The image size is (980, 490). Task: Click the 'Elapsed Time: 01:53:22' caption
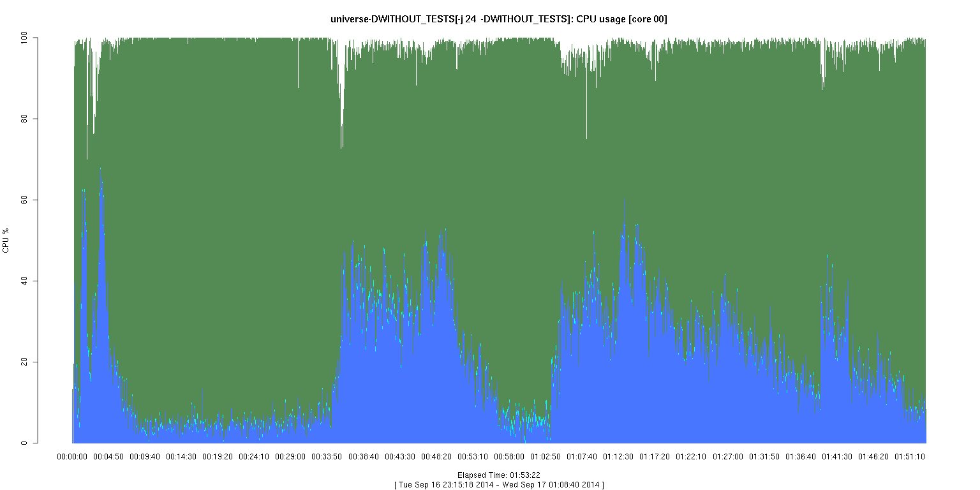[499, 475]
